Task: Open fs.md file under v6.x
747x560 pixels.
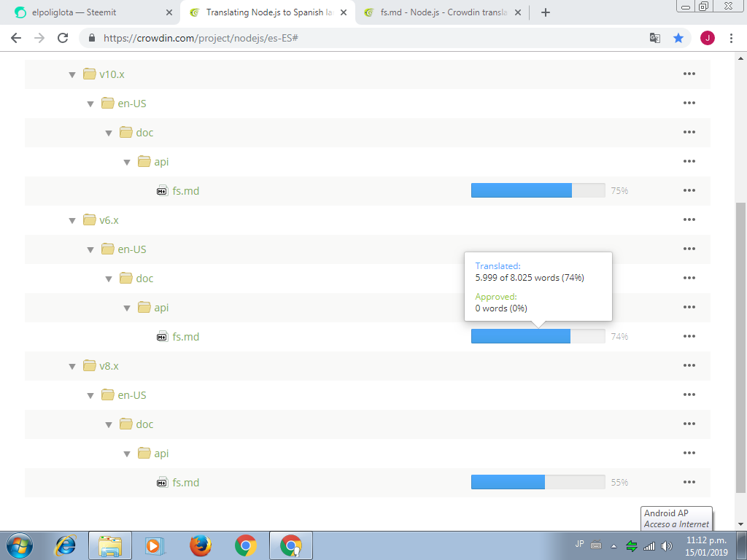Action: (186, 337)
